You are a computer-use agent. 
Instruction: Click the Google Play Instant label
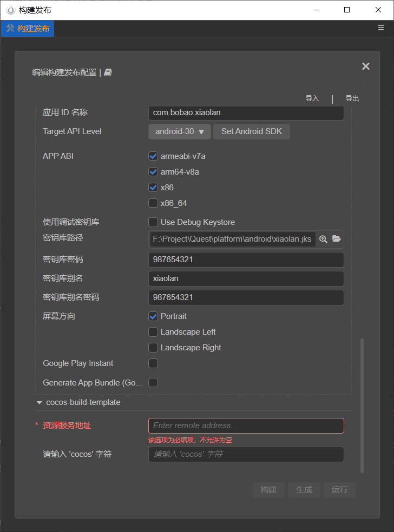78,363
